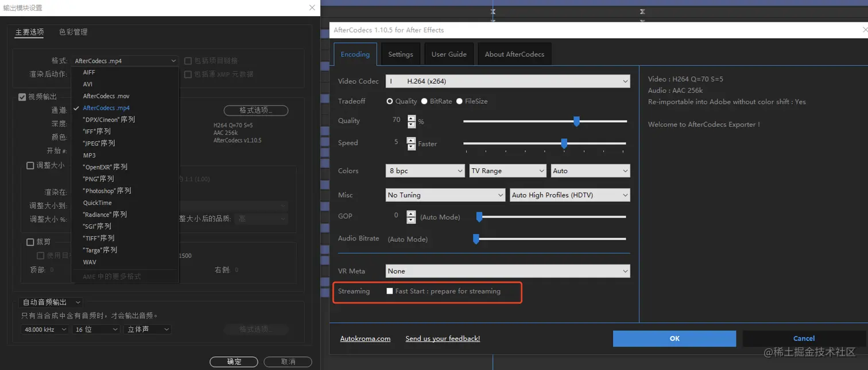Viewport: 868px width, 370px height.
Task: Confirm AfterCodecs settings with the OK button
Action: (675, 338)
